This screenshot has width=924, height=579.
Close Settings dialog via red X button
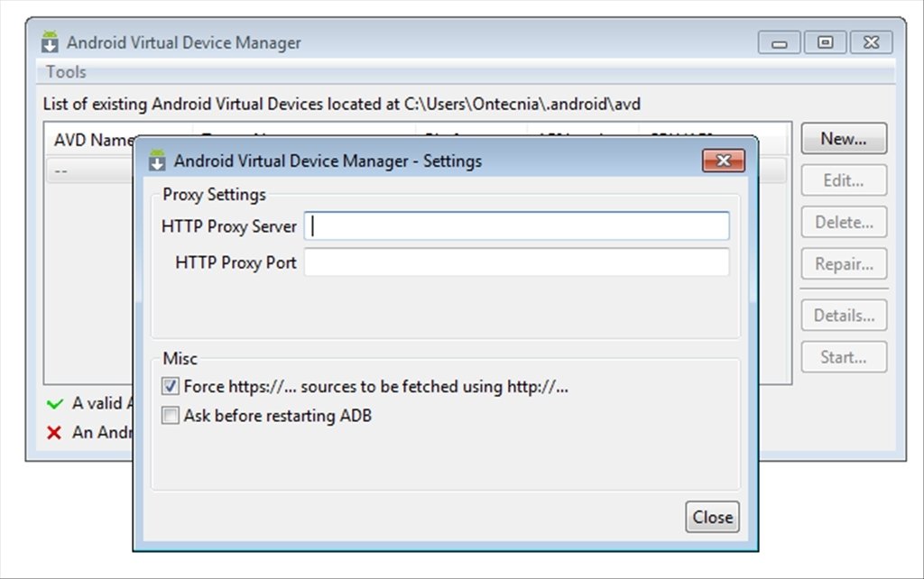724,161
